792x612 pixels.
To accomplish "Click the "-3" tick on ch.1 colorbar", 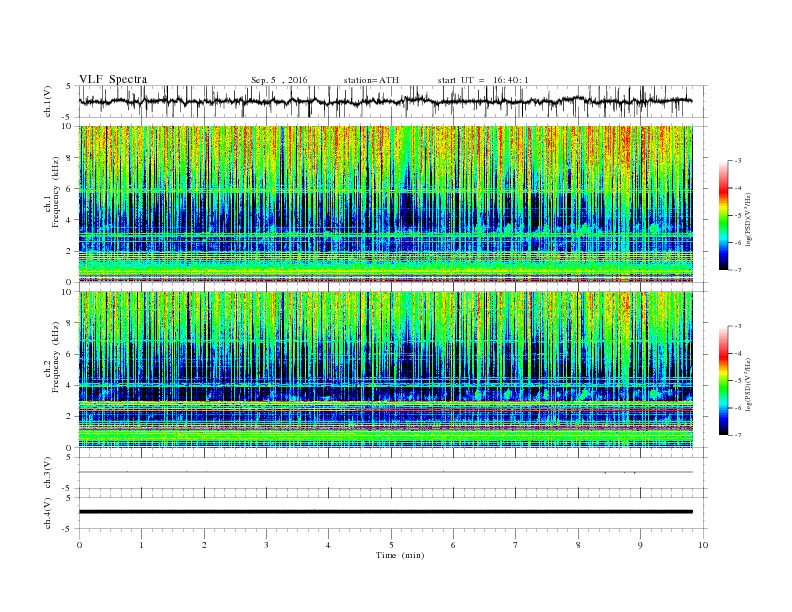I will pyautogui.click(x=737, y=161).
